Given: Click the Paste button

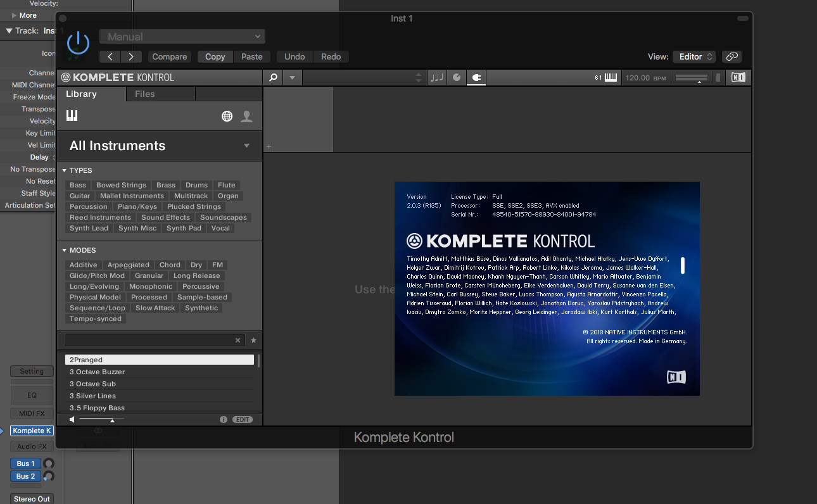Looking at the screenshot, I should 252,56.
